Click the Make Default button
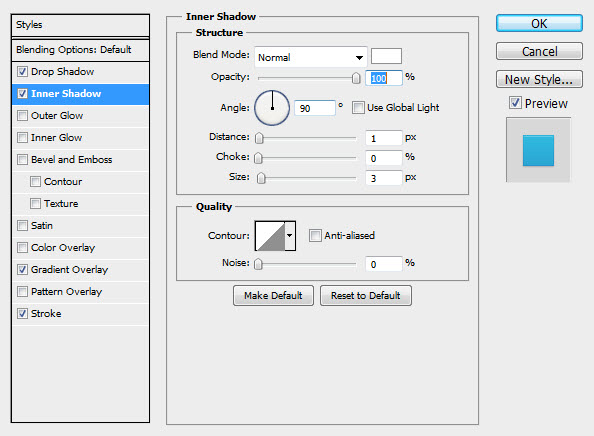This screenshot has height=436, width=594. [273, 295]
